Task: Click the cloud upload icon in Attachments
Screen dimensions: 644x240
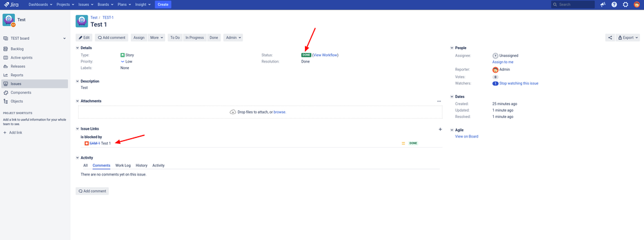Action: coord(233,112)
